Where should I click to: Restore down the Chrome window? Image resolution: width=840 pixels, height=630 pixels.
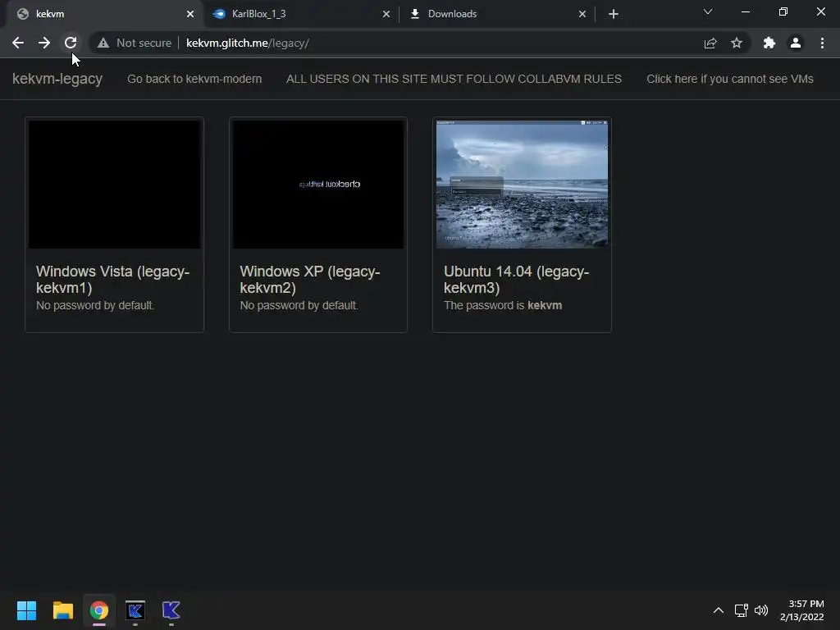[x=783, y=11]
